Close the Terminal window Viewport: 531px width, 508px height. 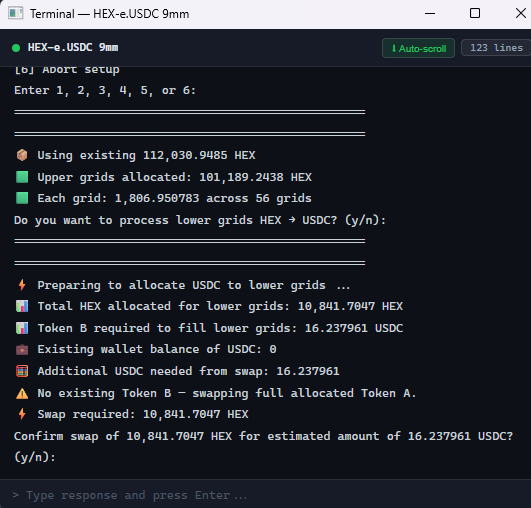[521, 14]
